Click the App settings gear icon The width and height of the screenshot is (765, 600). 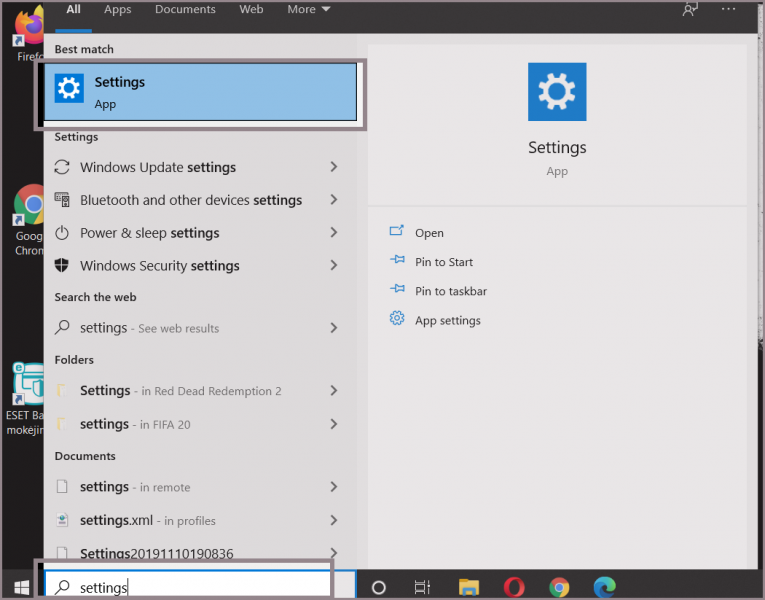pyautogui.click(x=397, y=318)
